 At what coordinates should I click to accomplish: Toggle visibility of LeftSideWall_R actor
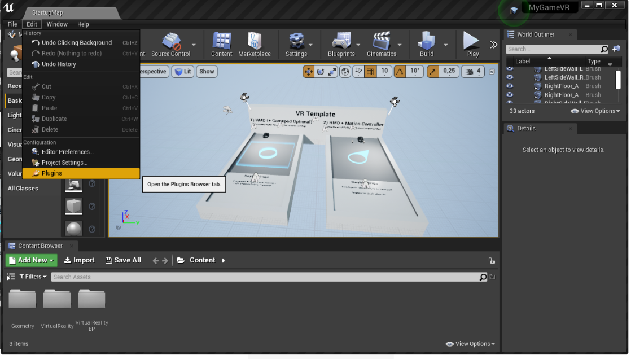510,77
